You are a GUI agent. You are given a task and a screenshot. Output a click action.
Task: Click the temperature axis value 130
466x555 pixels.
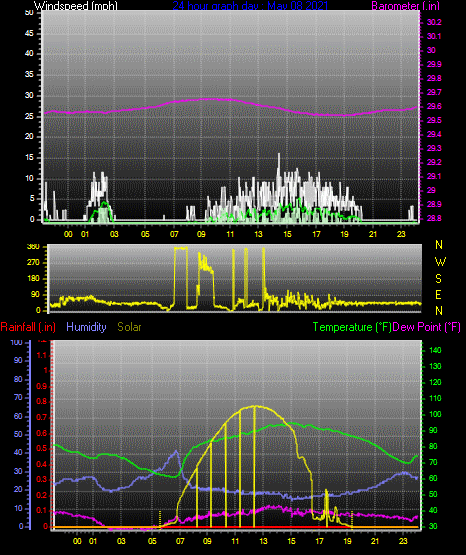[x=435, y=366]
